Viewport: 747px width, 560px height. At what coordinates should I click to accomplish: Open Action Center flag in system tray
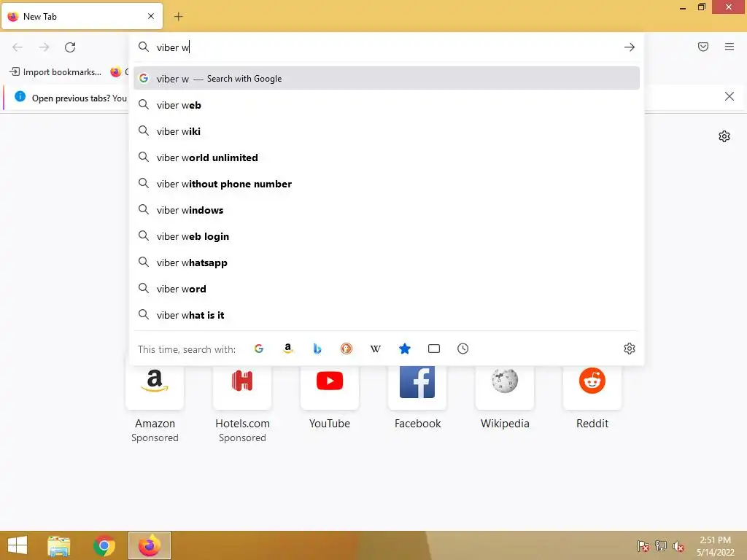[x=643, y=545]
